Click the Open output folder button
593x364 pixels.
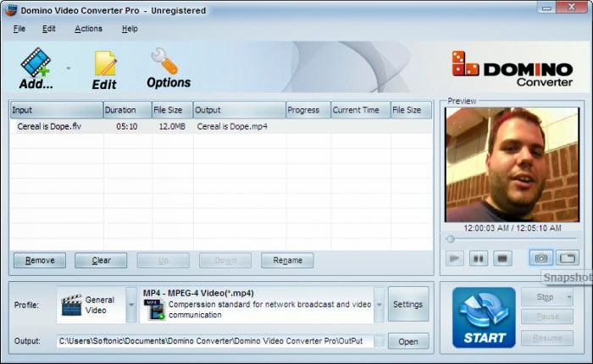coord(408,341)
